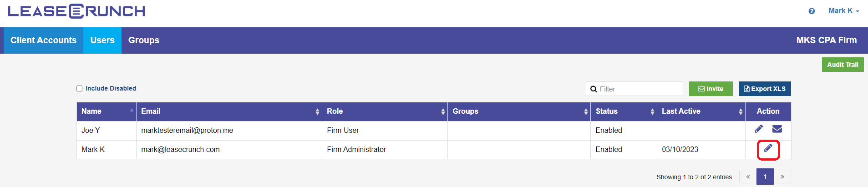Click the Audit Trail button
The width and height of the screenshot is (868, 187).
click(x=843, y=65)
